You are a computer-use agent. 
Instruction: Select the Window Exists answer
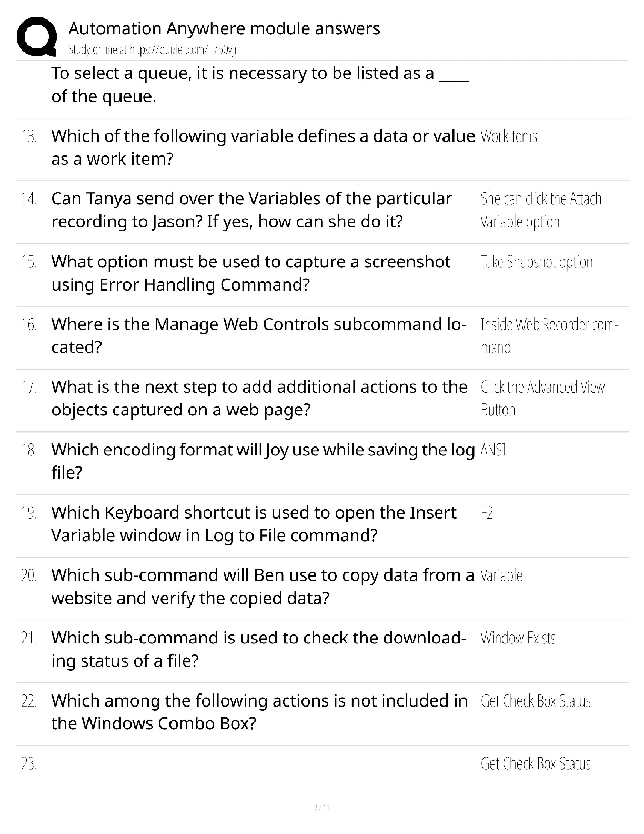coord(518,638)
